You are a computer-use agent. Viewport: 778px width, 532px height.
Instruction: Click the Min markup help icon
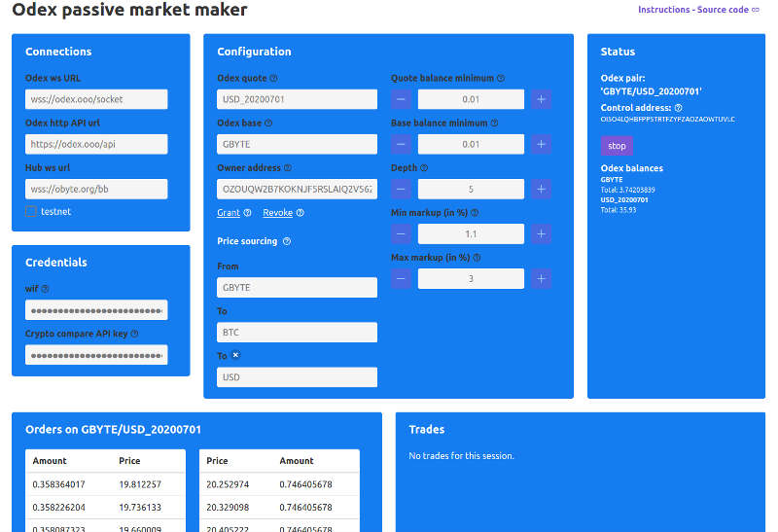click(x=475, y=213)
